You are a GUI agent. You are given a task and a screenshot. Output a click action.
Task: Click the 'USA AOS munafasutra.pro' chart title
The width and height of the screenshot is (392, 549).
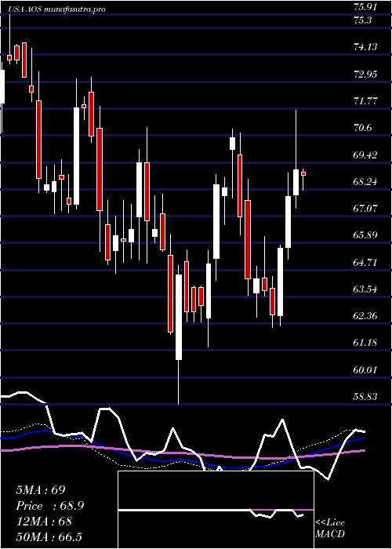coord(56,9)
